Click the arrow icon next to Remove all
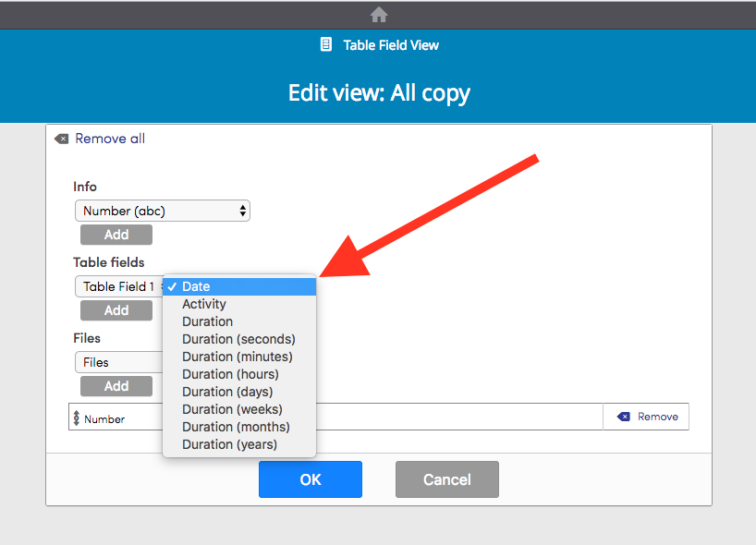Image resolution: width=756 pixels, height=545 pixels. (61, 139)
